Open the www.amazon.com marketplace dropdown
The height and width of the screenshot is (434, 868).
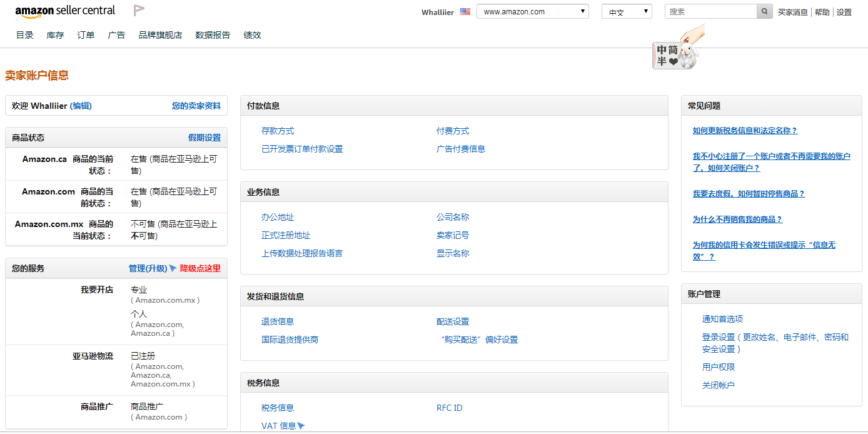coord(533,11)
